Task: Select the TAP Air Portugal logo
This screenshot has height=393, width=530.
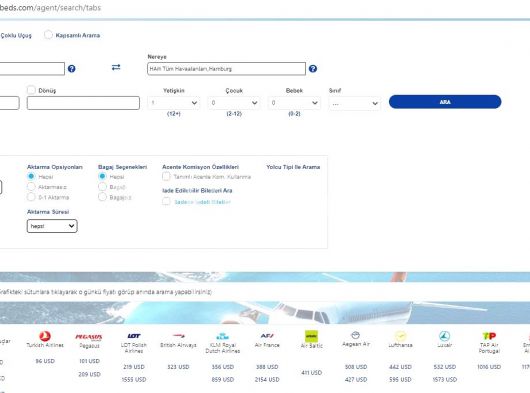Action: (x=489, y=336)
